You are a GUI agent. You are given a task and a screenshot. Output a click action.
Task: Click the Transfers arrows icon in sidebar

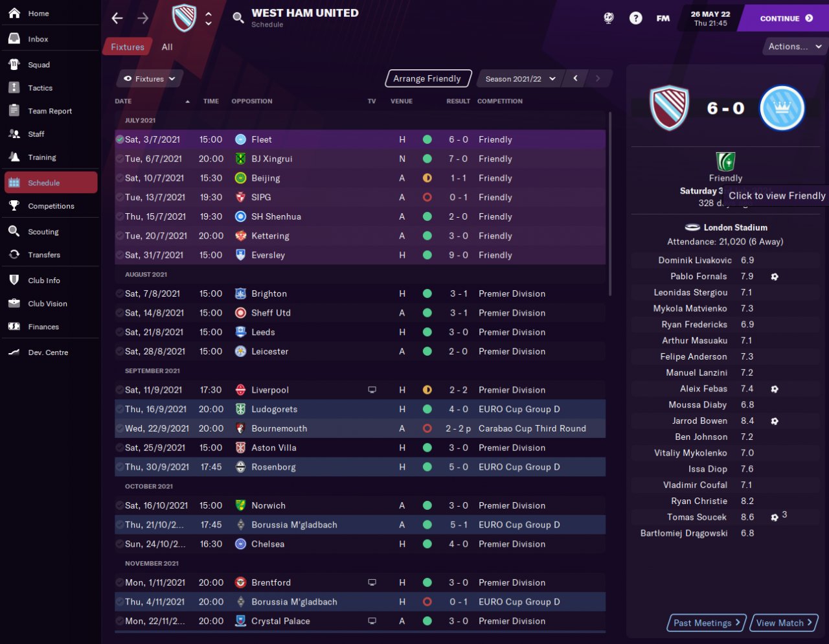[14, 255]
